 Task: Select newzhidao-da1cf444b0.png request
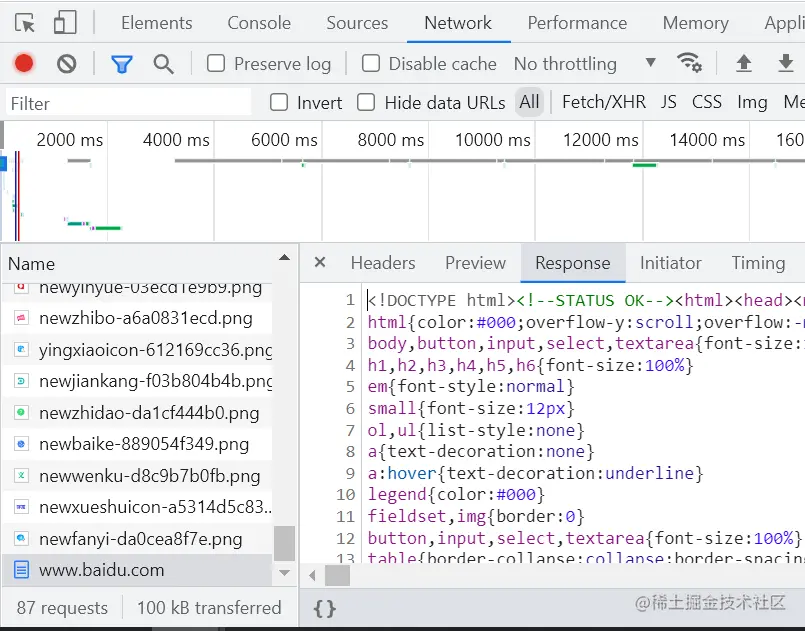click(137, 412)
